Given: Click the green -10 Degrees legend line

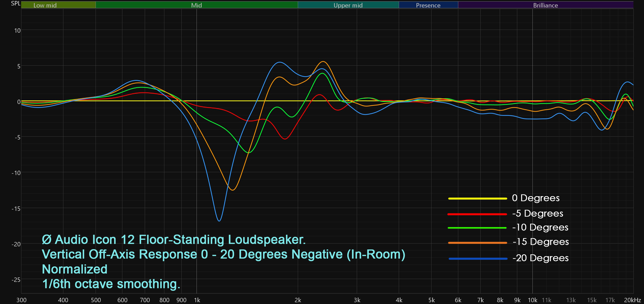Looking at the screenshot, I should [477, 228].
